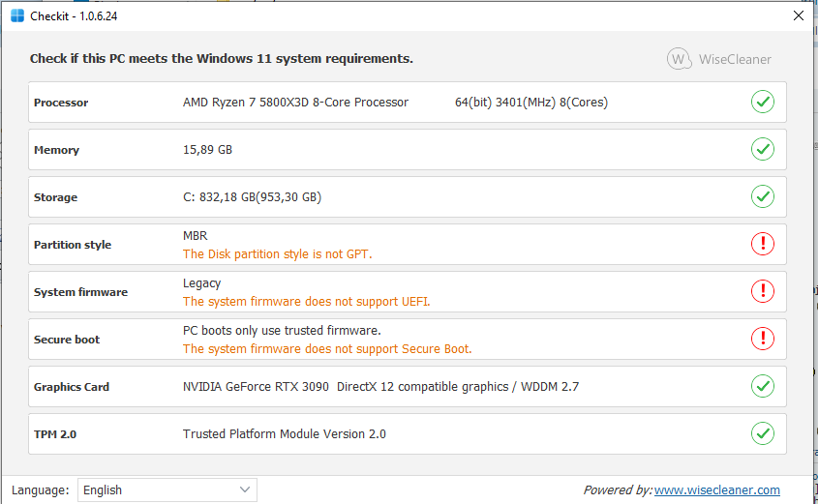Select the Processor row label
The height and width of the screenshot is (504, 818).
tap(61, 103)
